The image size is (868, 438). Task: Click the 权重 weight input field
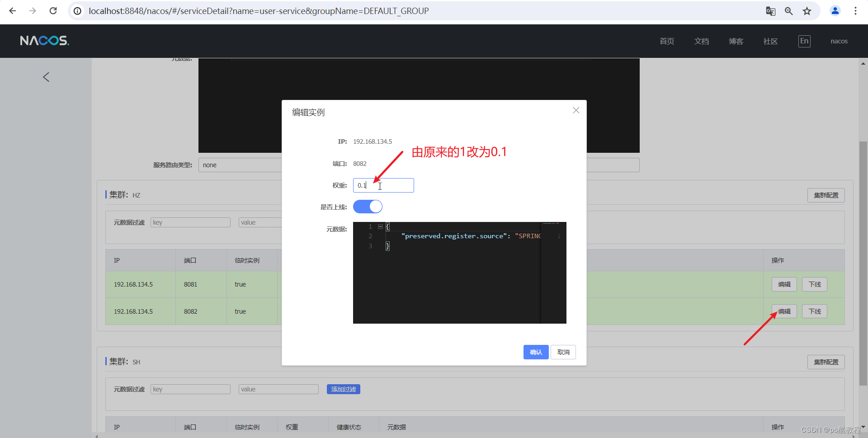pos(383,185)
